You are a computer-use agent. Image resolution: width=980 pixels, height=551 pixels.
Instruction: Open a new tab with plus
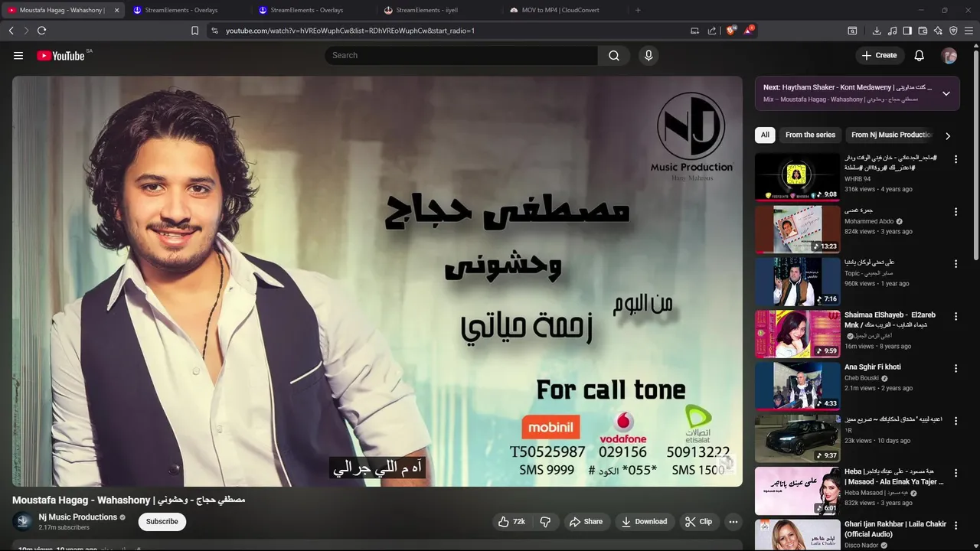638,10
